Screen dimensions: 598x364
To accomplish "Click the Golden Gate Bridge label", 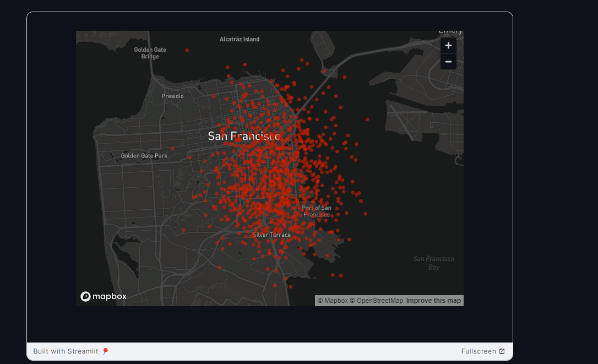I will pyautogui.click(x=150, y=53).
